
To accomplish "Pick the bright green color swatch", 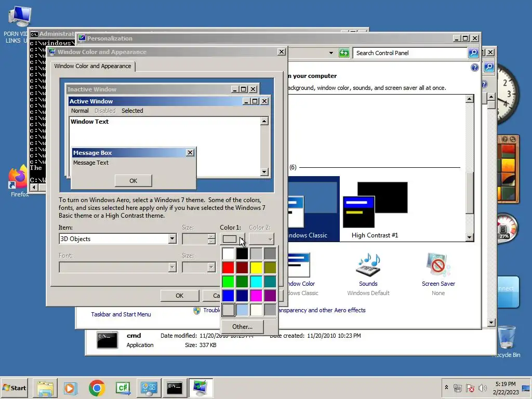I will tap(229, 282).
